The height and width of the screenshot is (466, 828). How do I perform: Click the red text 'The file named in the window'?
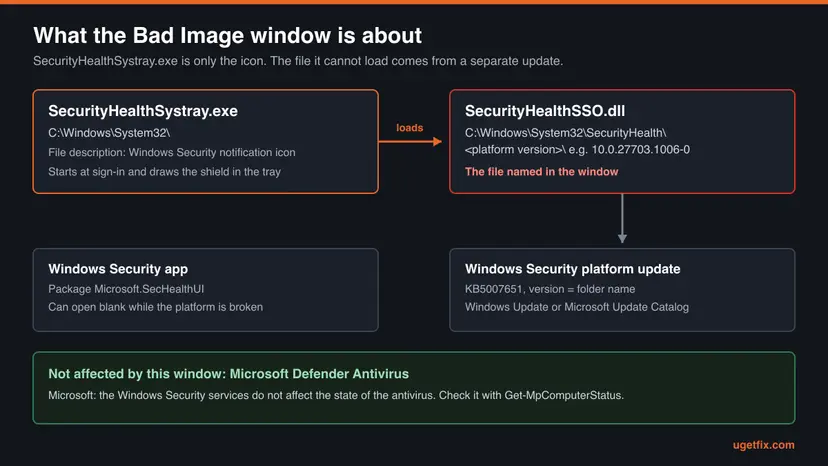click(x=541, y=172)
